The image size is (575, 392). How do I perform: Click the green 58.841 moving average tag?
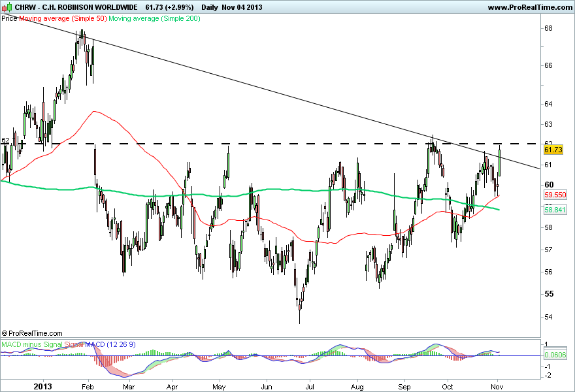[555, 210]
